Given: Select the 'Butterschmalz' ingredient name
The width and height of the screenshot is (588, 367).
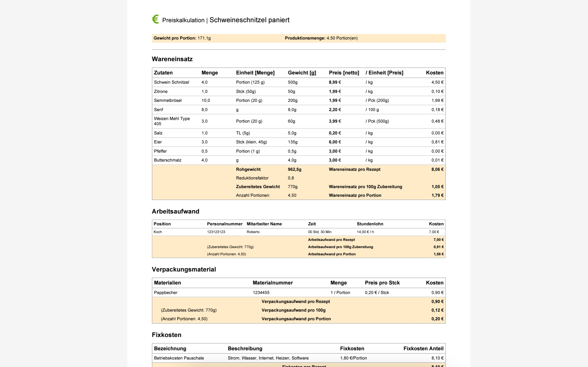Looking at the screenshot, I should click(x=167, y=160).
